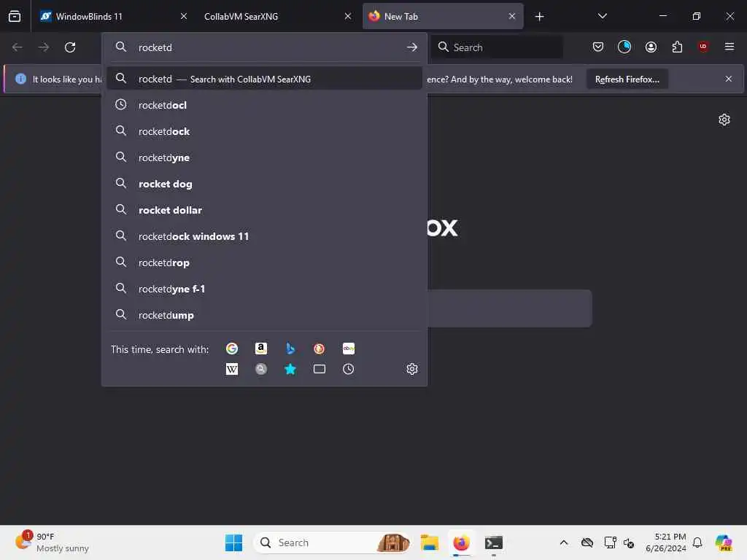Open the cloud sync tray icon
The width and height of the screenshot is (747, 560).
click(587, 542)
